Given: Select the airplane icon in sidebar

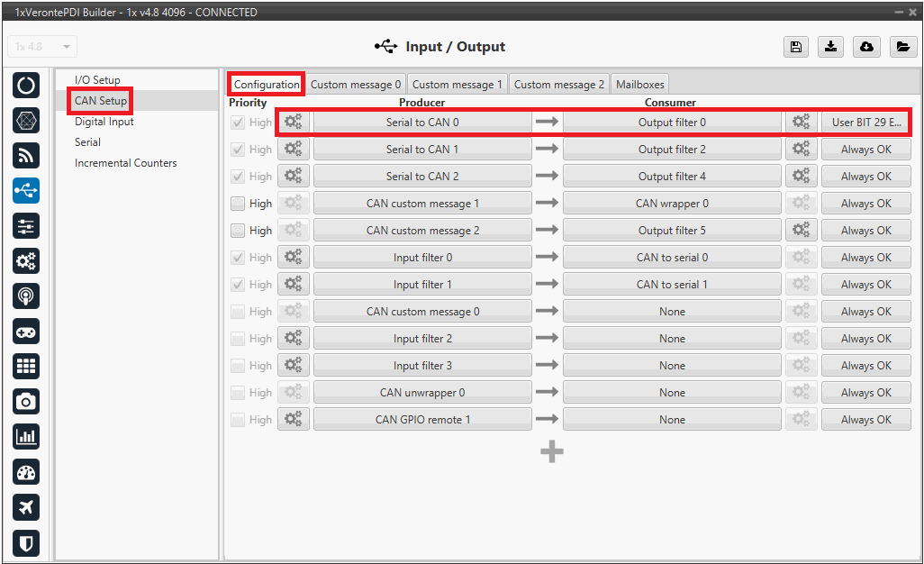Looking at the screenshot, I should (x=26, y=507).
